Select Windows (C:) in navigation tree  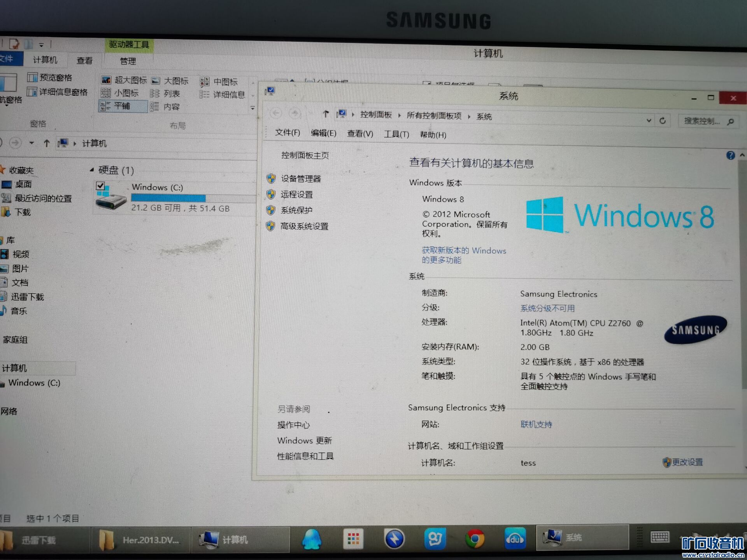click(30, 383)
